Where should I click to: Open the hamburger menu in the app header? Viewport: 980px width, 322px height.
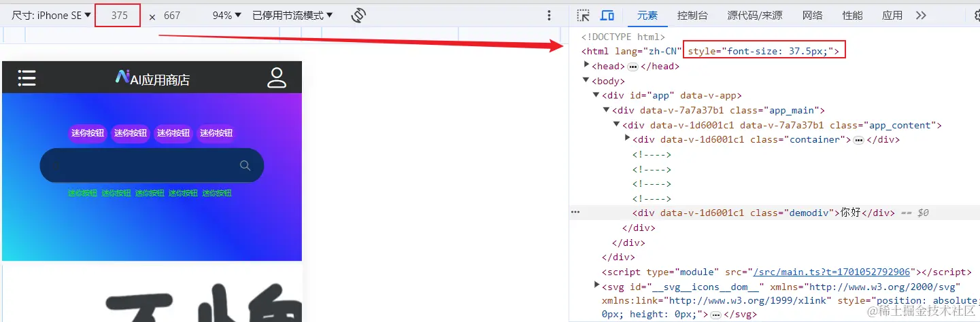[x=27, y=78]
